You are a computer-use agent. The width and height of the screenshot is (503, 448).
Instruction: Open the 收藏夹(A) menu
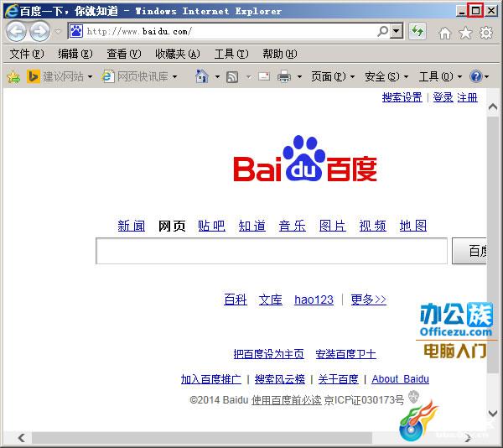[178, 54]
